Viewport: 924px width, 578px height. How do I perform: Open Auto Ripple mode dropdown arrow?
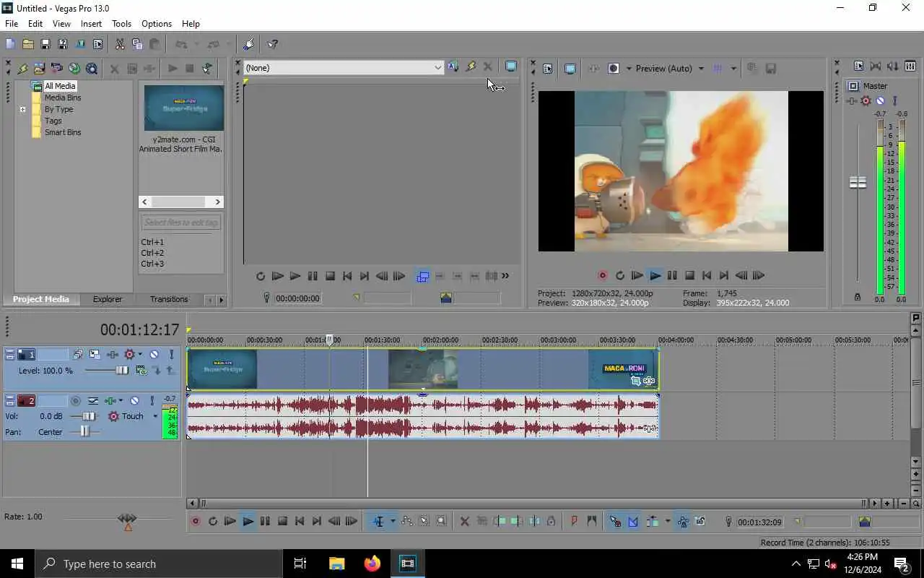(667, 521)
